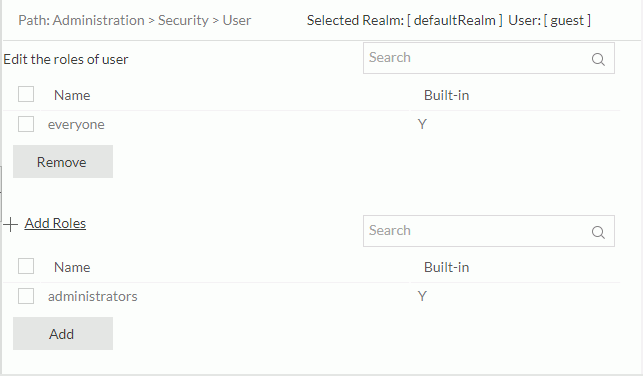Viewport: 643px width, 376px height.
Task: Check the 'administrators' role checkbox
Action: tap(26, 296)
